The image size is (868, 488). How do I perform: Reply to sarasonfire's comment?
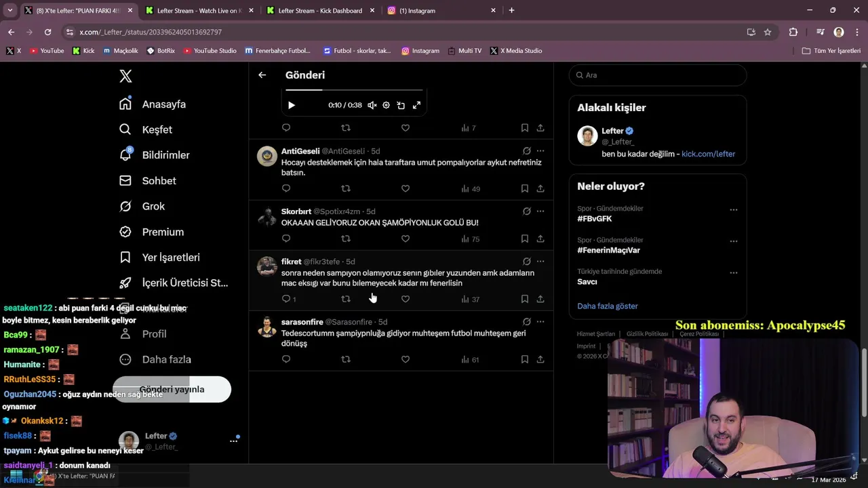[286, 359]
